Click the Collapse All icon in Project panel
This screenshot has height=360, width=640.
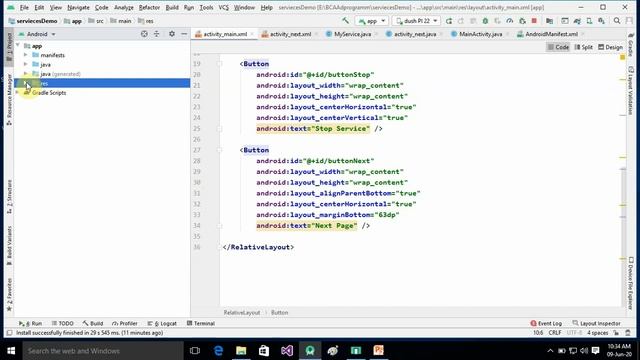[156, 34]
